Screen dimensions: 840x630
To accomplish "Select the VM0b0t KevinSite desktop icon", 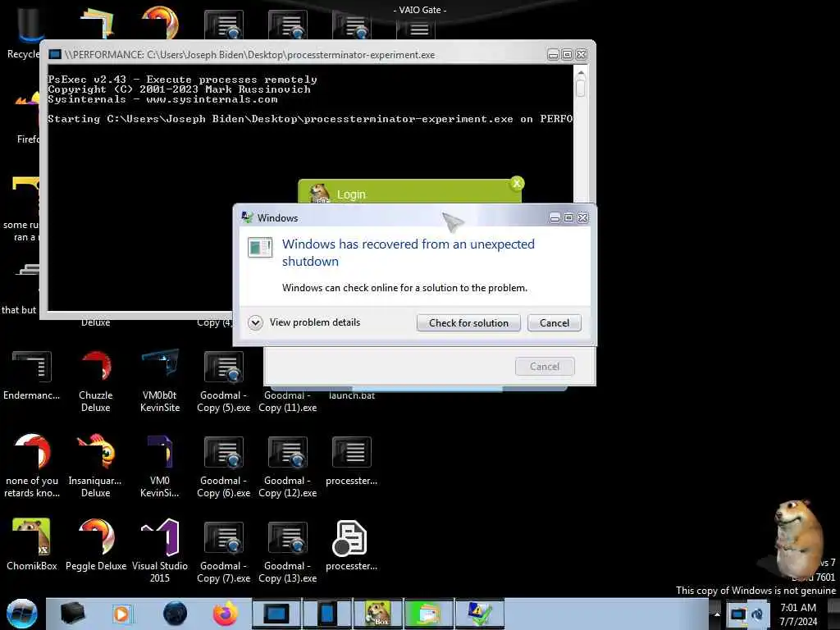I will (160, 381).
